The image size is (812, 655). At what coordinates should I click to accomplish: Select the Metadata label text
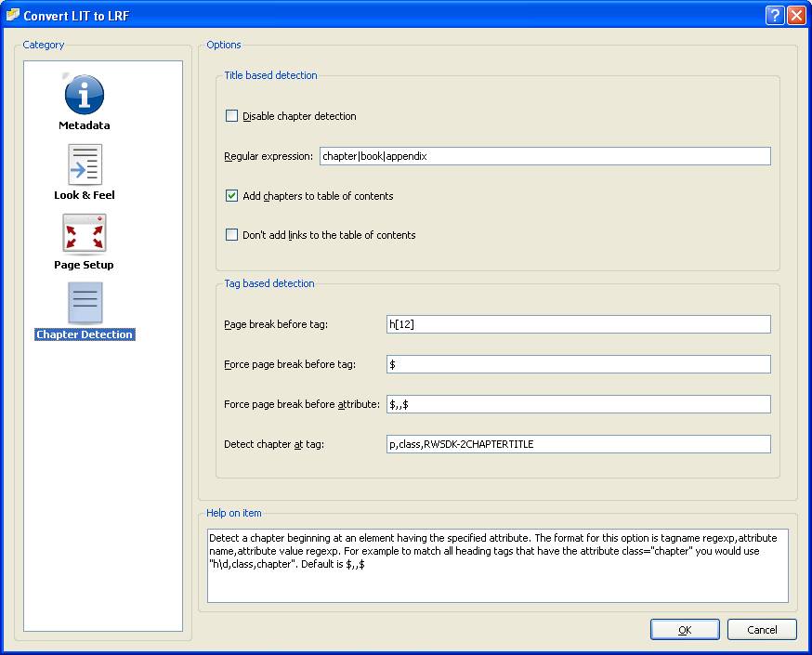click(85, 125)
